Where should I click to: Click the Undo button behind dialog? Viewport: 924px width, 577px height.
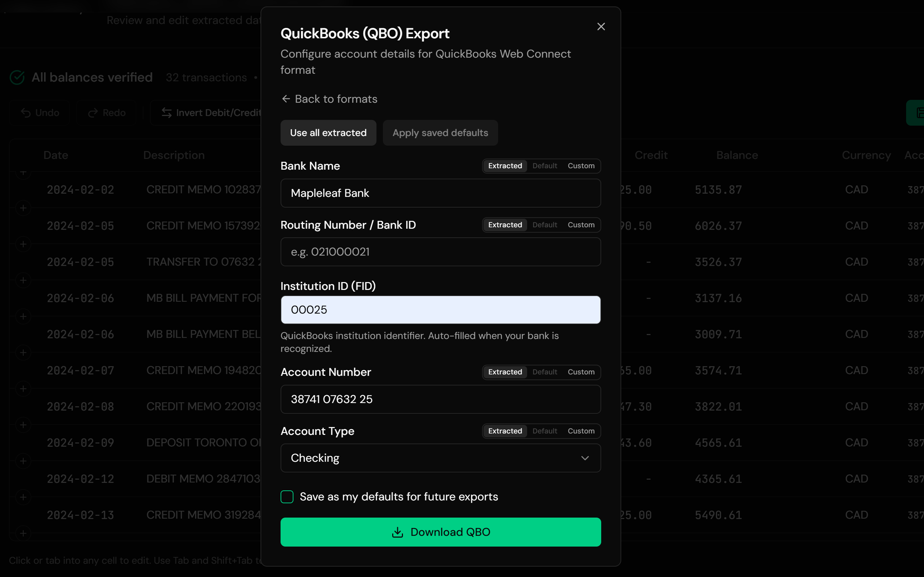pos(40,113)
